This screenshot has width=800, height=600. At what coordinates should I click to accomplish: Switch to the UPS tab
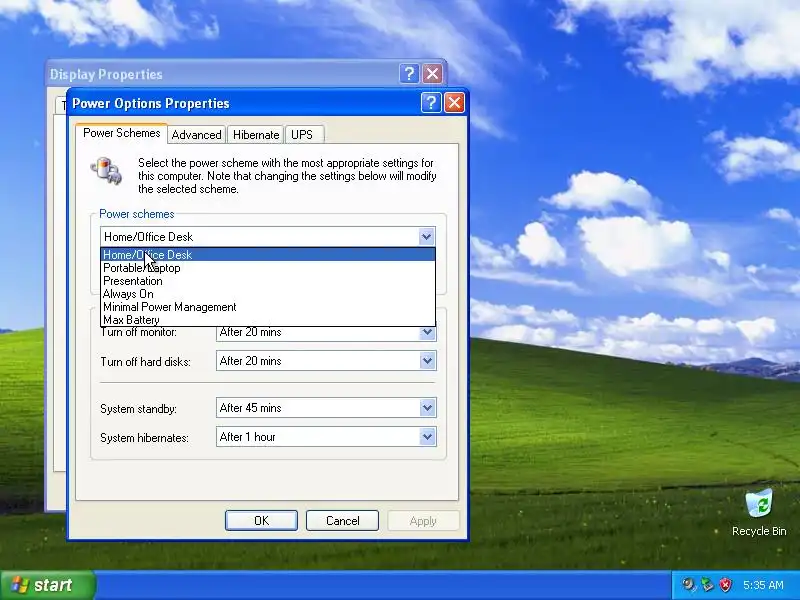pos(302,135)
